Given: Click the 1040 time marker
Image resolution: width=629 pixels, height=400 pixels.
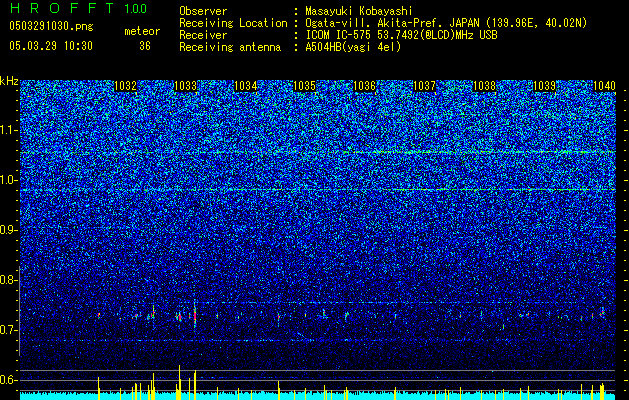Looking at the screenshot, I should (x=604, y=86).
